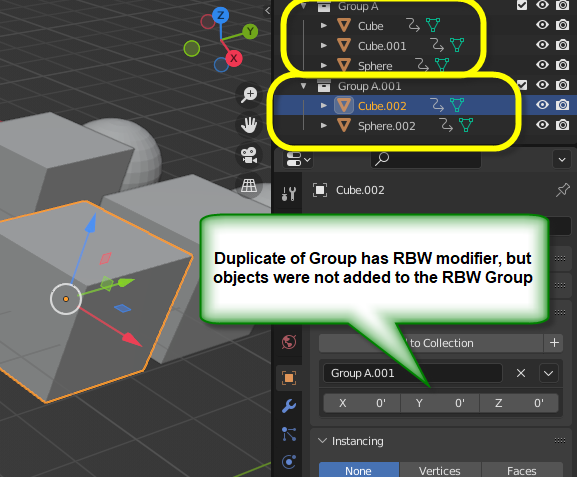Toggle camera view icon in viewport
This screenshot has width=577, height=477.
point(249,155)
